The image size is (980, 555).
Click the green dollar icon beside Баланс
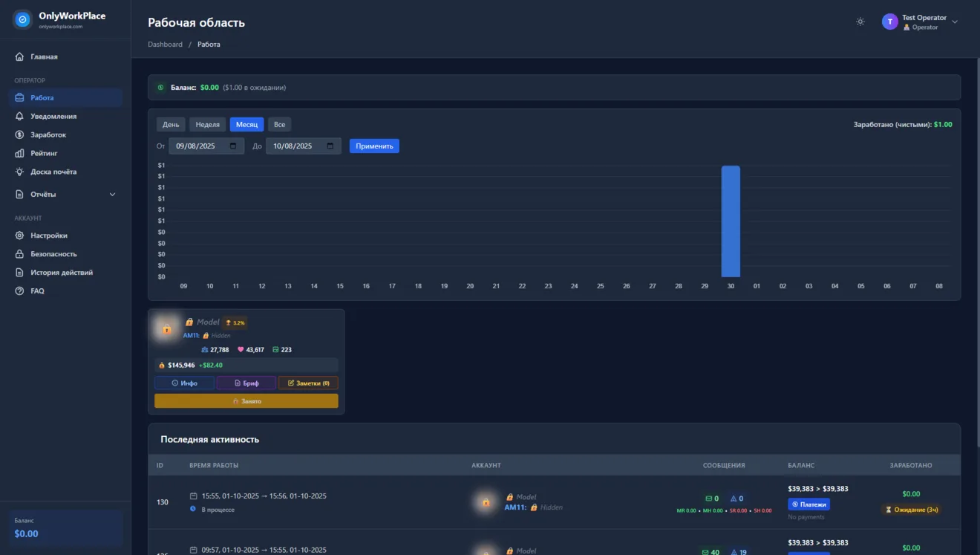click(x=160, y=88)
